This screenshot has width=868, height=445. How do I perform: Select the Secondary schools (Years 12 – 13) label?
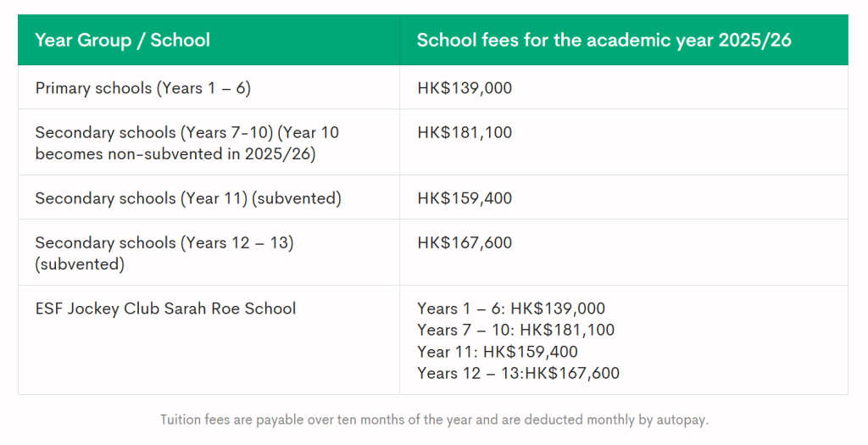click(x=164, y=242)
